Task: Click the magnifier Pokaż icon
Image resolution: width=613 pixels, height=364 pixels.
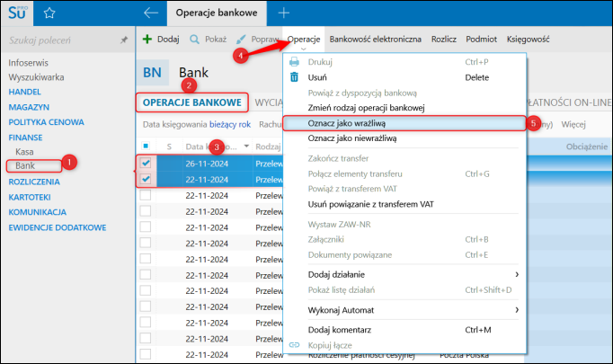Action: (194, 40)
